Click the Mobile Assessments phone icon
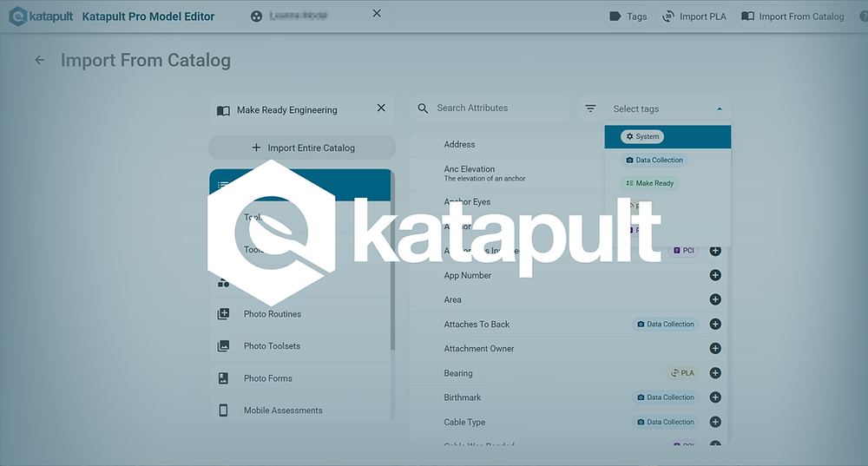Image resolution: width=868 pixels, height=466 pixels. pos(223,410)
